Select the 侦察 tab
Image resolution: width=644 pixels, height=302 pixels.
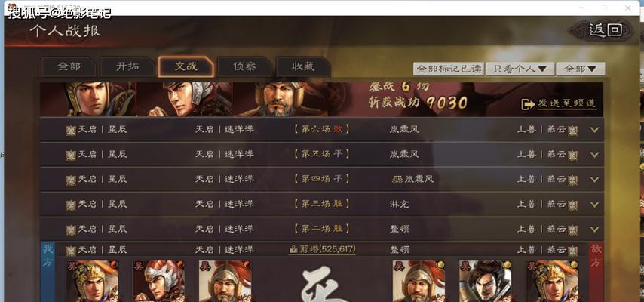point(244,66)
